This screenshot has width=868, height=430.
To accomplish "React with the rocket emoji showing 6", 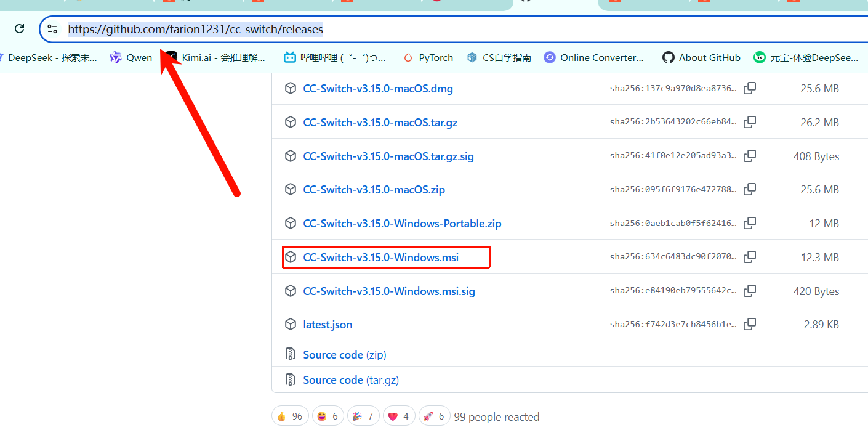I will coord(435,416).
